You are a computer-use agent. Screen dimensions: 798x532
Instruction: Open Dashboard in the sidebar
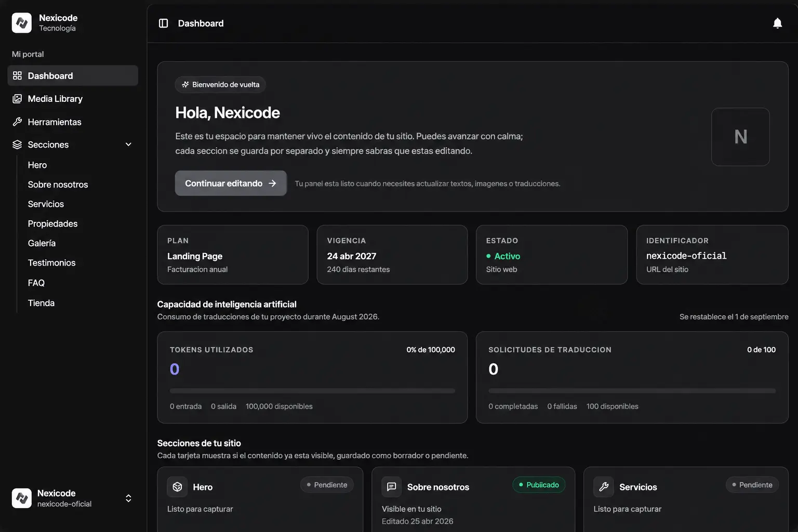(73, 76)
